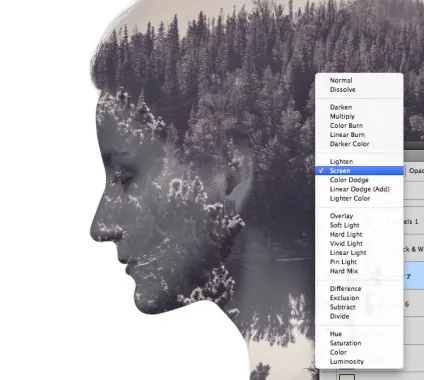Image resolution: width=424 pixels, height=380 pixels.
Task: Choose Dissolve from the blend list
Action: 359,90
